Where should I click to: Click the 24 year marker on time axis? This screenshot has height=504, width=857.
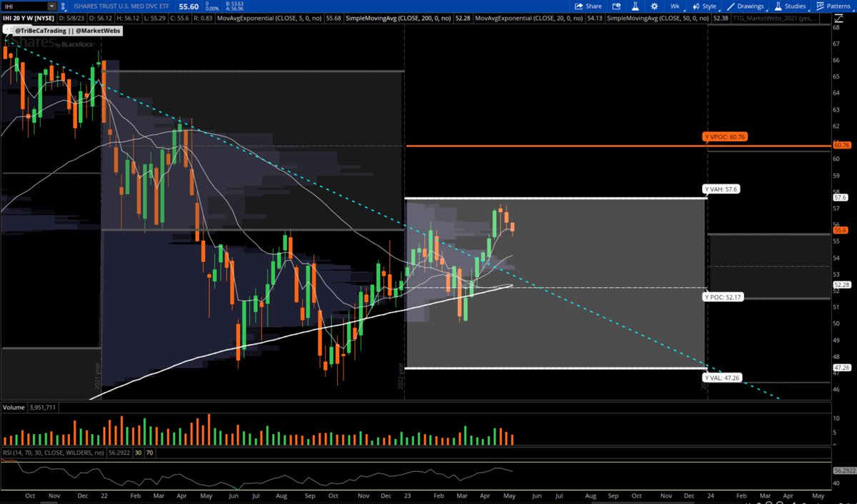click(x=709, y=494)
